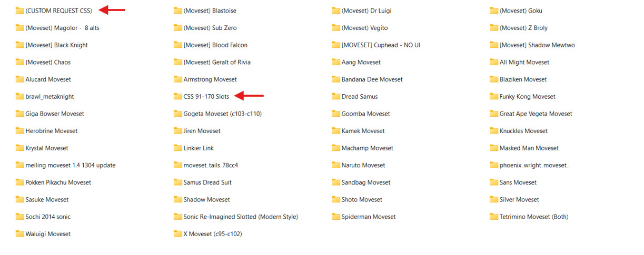The height and width of the screenshot is (255, 644).
Task: Select the Bandana Dee Moveset folder
Action: coord(367,79)
